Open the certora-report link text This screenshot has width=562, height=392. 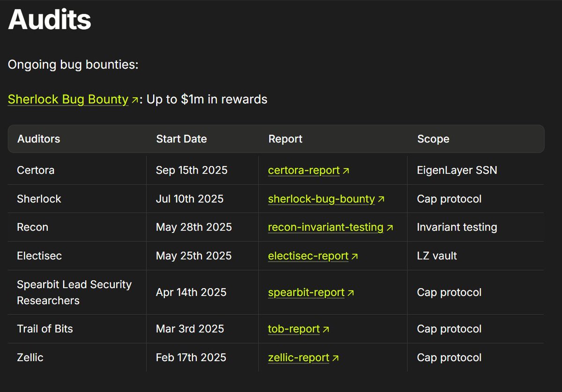pos(303,170)
